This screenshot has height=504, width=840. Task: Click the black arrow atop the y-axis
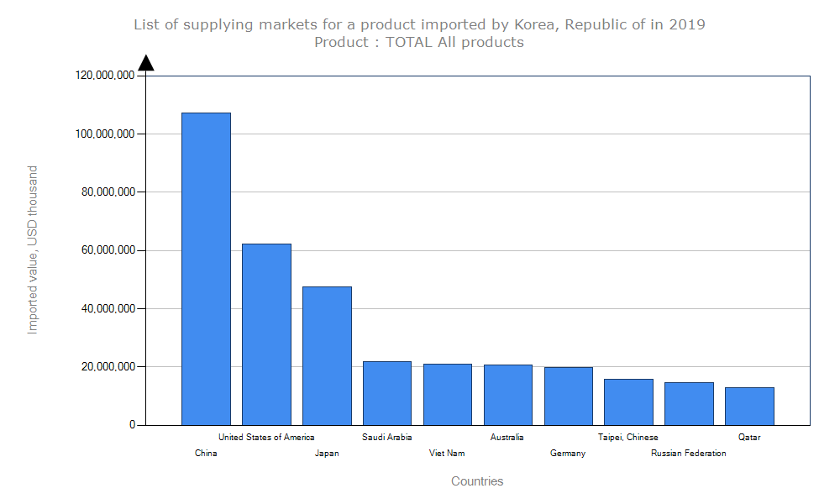tap(146, 63)
